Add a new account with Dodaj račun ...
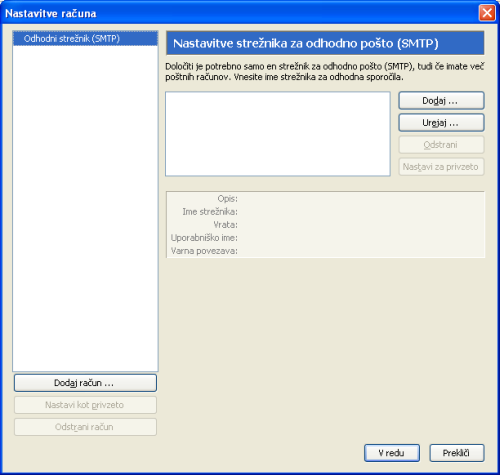The width and height of the screenshot is (500, 475). click(x=85, y=383)
